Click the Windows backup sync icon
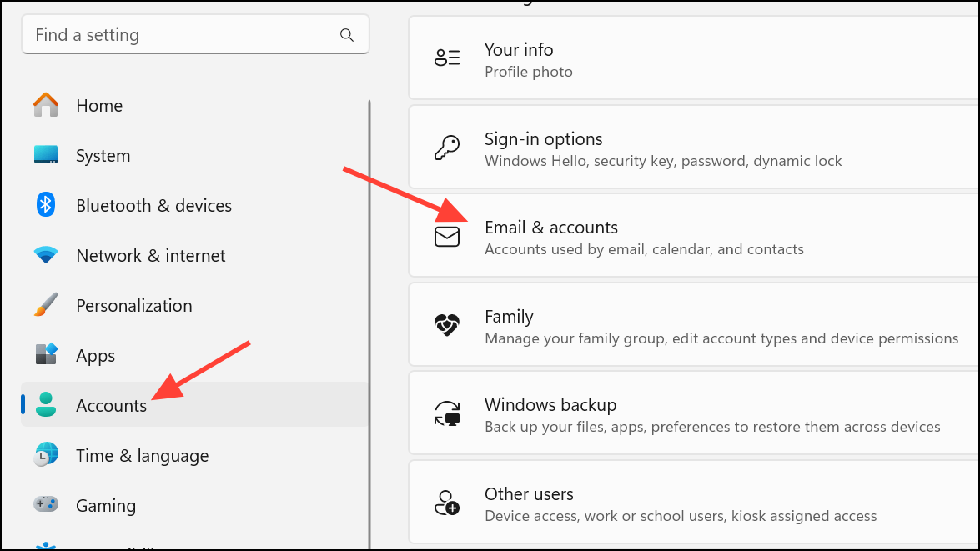980x551 pixels. 447,414
